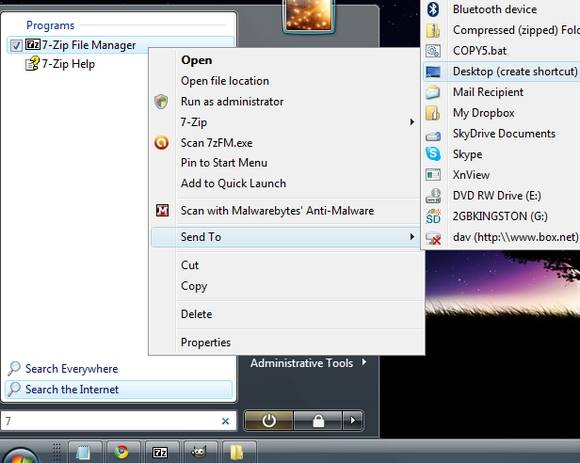Select Scan with Malwarebytes' Anti-Malware
This screenshot has height=463, width=580.
[x=285, y=211]
